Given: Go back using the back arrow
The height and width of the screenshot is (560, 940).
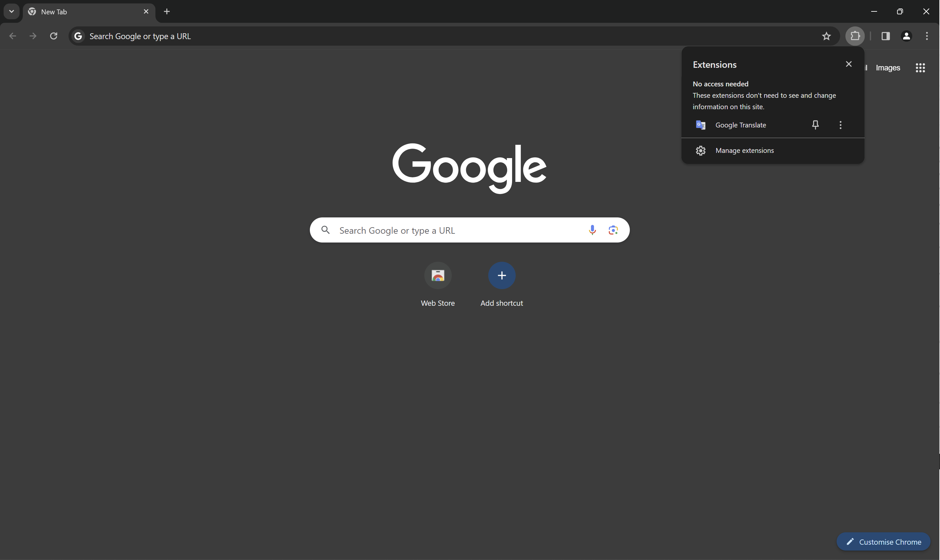Looking at the screenshot, I should 12,36.
